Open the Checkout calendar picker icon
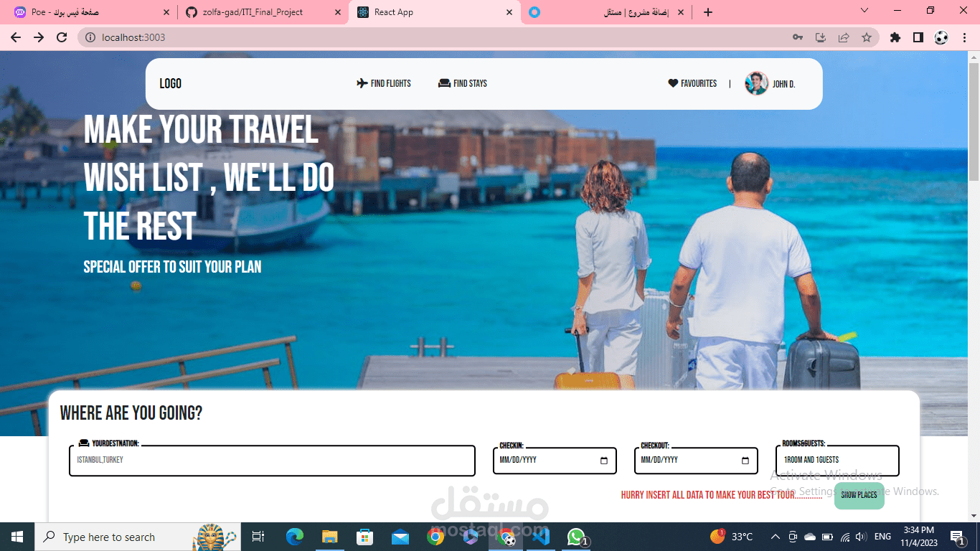 [745, 461]
